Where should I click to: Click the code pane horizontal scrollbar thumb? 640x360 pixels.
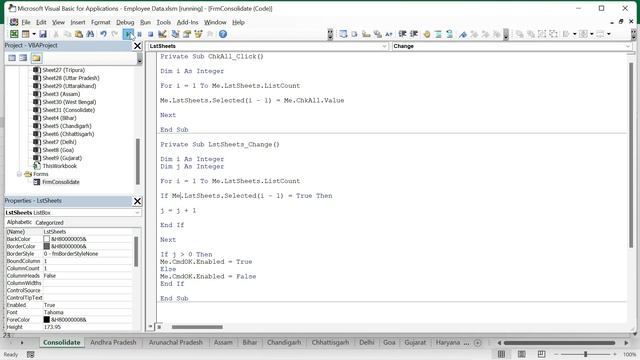[x=197, y=327]
